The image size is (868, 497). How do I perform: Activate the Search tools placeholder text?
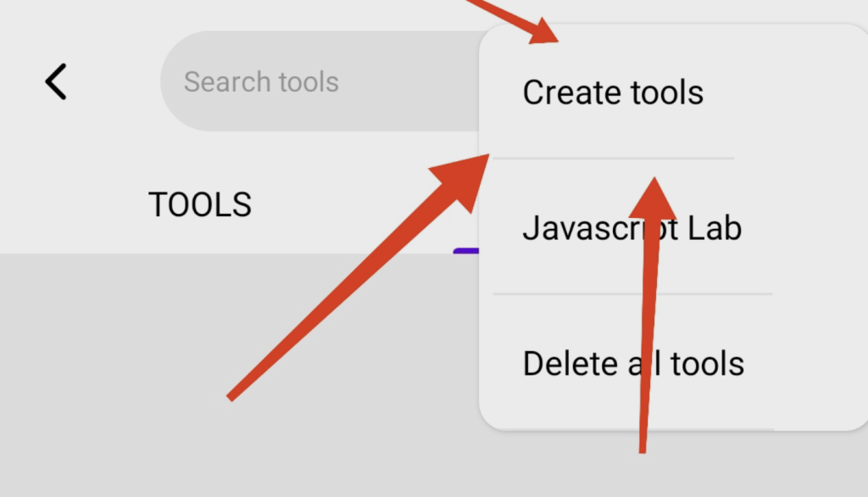(x=261, y=81)
